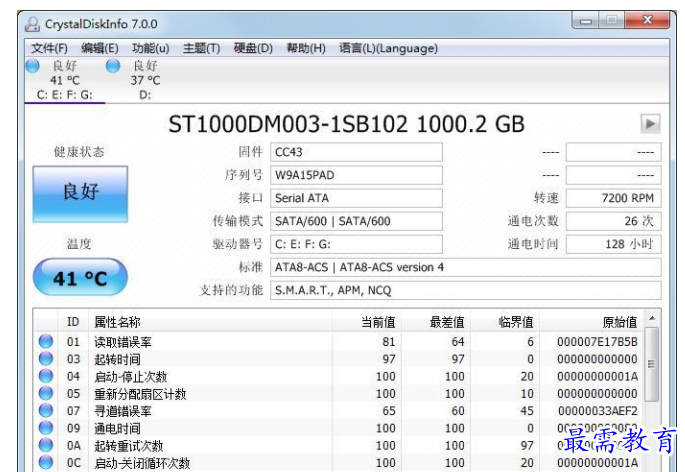Click the blue status orb for disk C: E: F: G:

click(33, 66)
